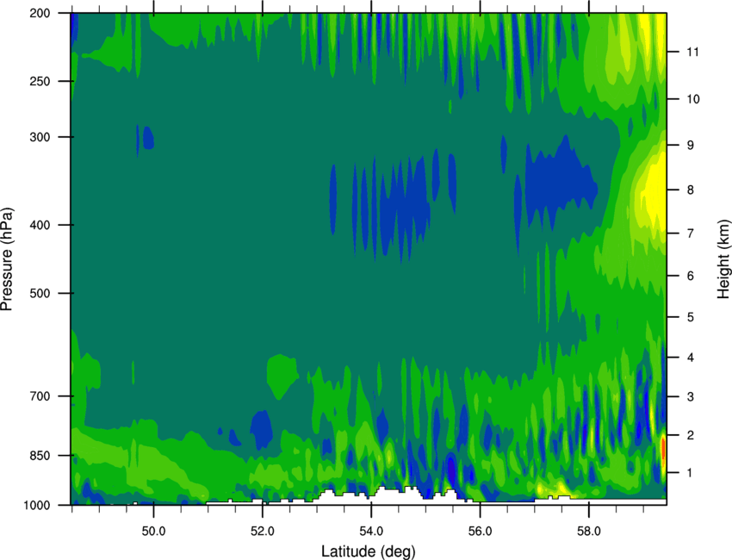
Task: Pick the 4 km height label
Action: 691,358
